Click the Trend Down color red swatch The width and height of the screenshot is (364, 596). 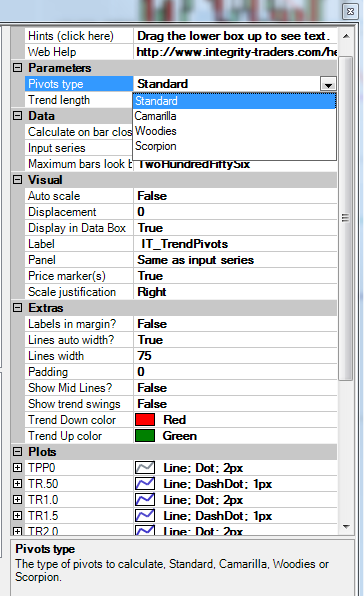[145, 420]
